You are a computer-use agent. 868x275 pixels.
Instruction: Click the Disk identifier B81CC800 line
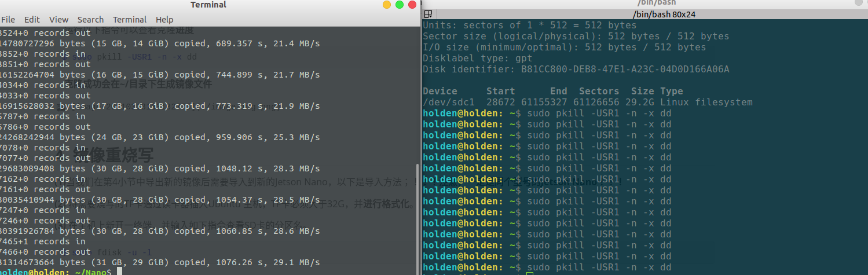pyautogui.click(x=576, y=69)
